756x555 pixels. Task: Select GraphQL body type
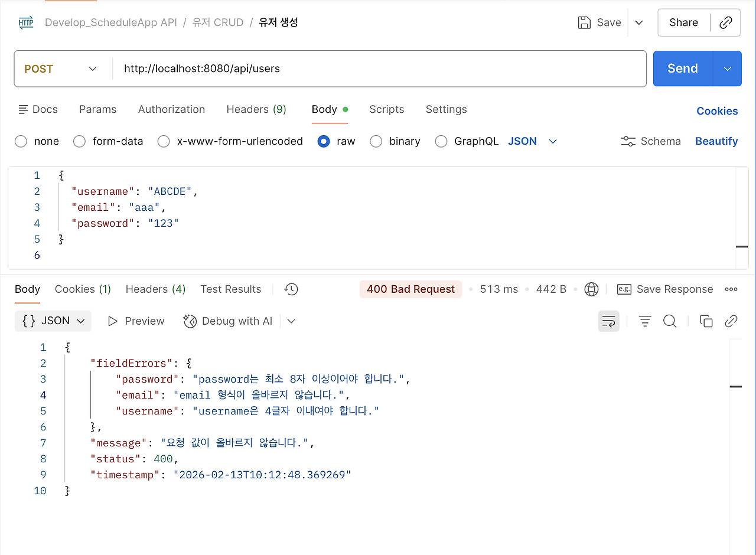441,141
